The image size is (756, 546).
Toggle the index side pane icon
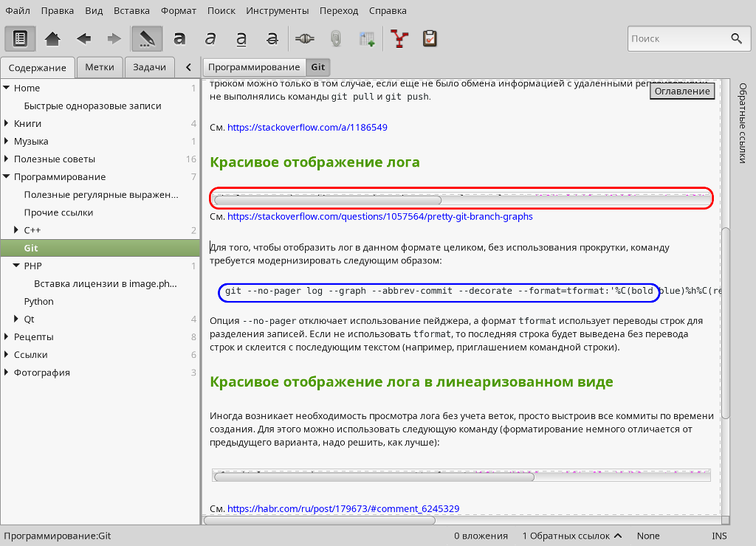tap(20, 38)
